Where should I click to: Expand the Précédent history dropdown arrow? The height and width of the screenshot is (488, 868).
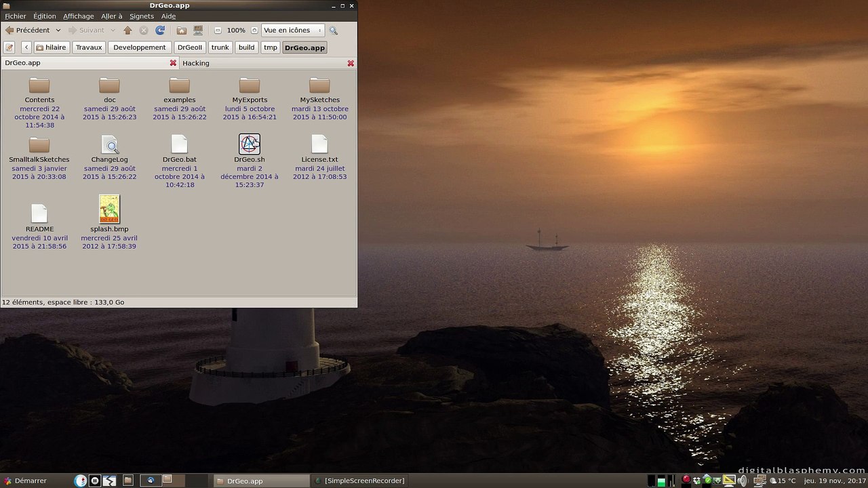58,30
